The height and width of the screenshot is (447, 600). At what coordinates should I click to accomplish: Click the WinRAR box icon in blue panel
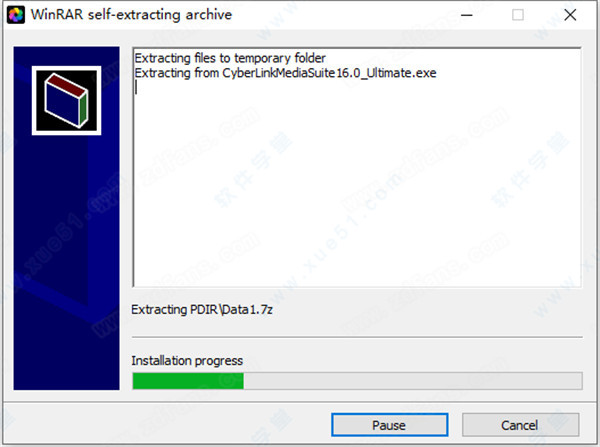tap(67, 100)
